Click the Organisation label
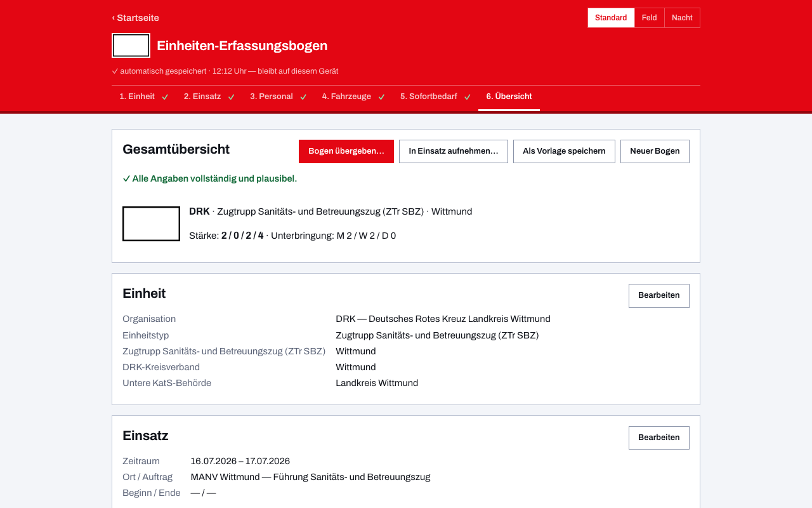Viewport: 812px width, 508px height. (149, 319)
